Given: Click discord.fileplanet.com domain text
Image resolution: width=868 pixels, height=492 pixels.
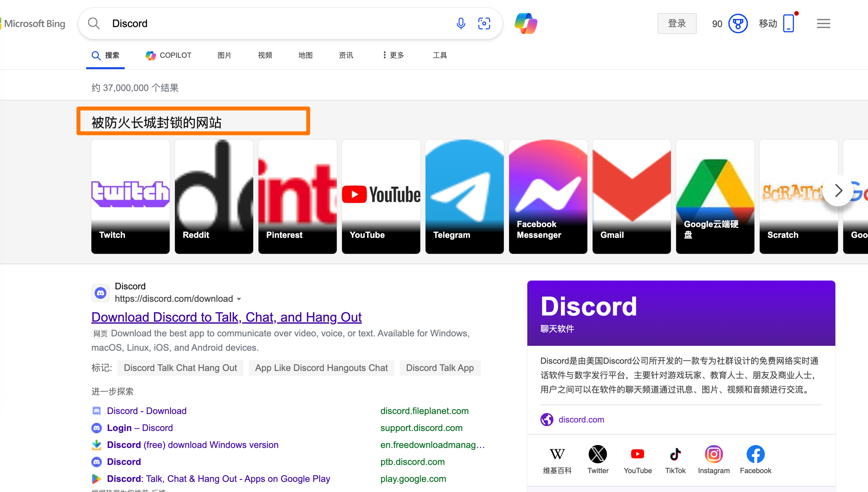Looking at the screenshot, I should point(424,410).
